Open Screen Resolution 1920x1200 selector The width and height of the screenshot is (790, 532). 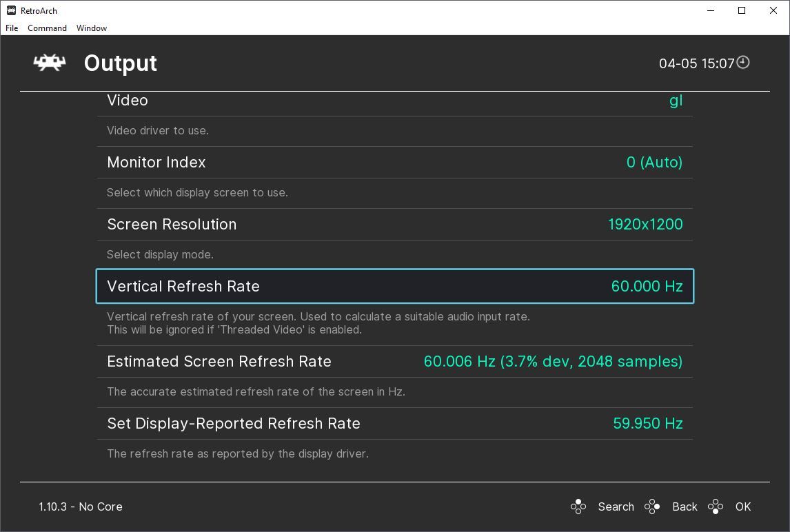[645, 225]
